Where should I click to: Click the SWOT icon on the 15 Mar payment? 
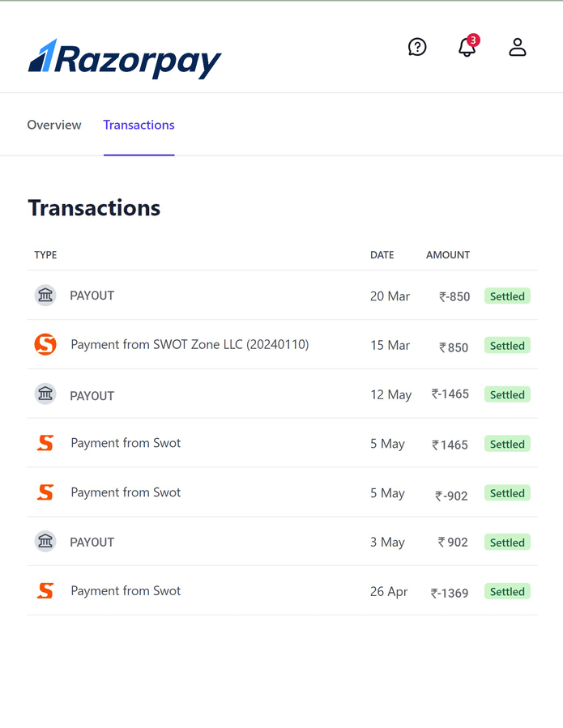45,344
